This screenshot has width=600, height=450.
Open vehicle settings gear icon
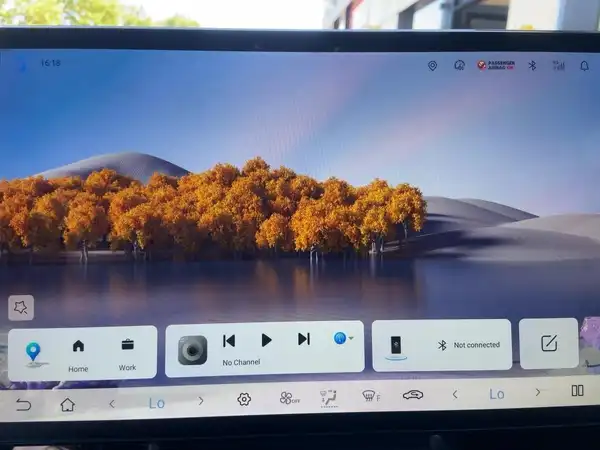pyautogui.click(x=244, y=399)
